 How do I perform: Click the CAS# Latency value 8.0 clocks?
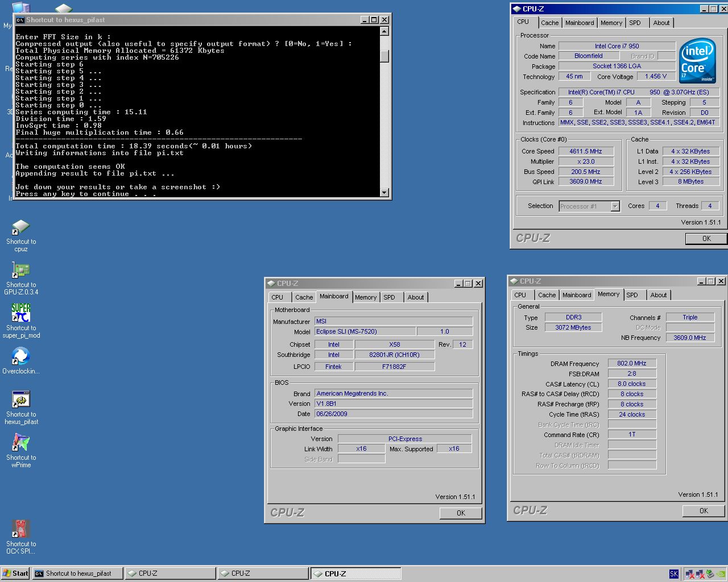coord(632,384)
